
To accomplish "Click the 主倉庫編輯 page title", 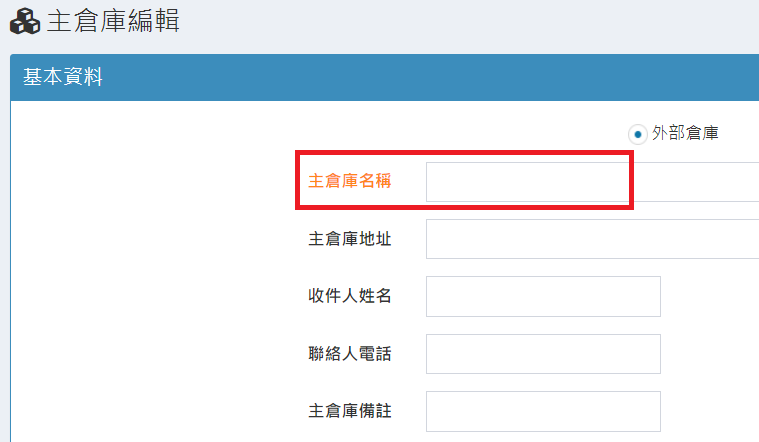I will tap(113, 21).
